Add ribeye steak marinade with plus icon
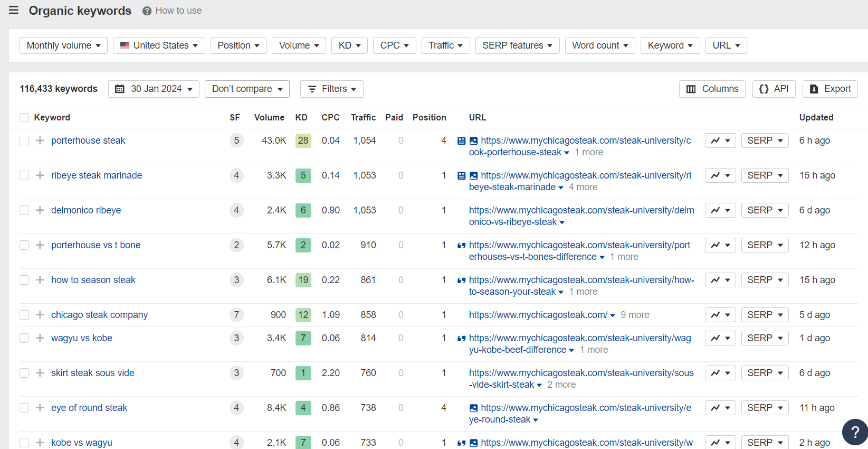The image size is (868, 449). coord(40,175)
